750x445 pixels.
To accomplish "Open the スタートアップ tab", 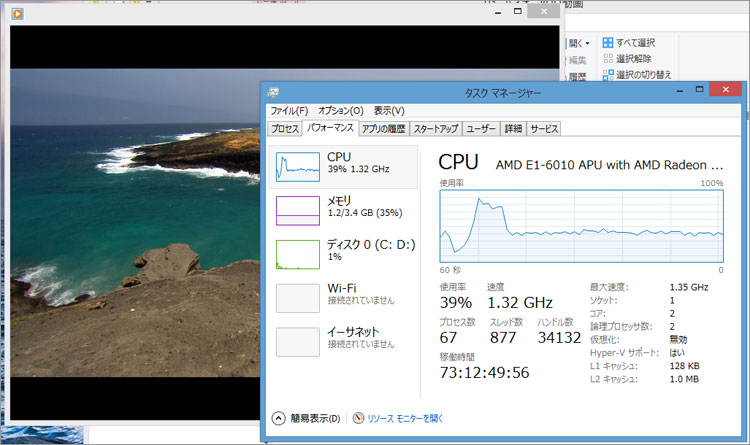I will [435, 129].
